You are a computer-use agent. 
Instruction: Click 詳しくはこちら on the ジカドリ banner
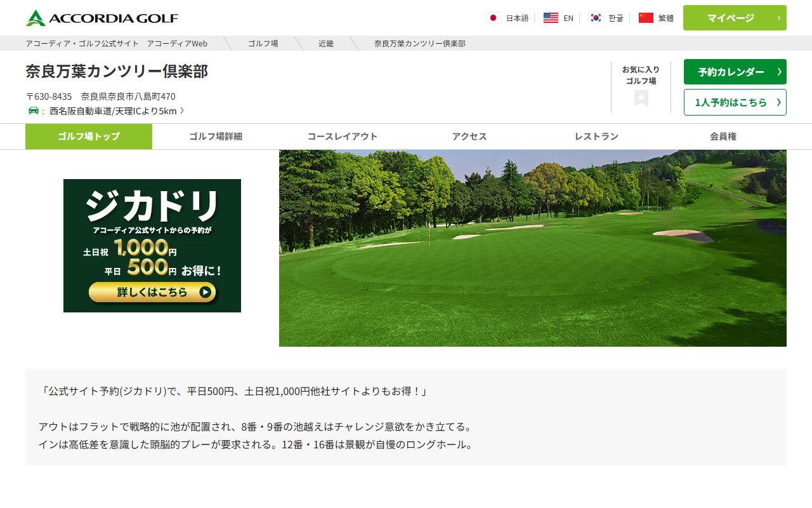(x=152, y=292)
